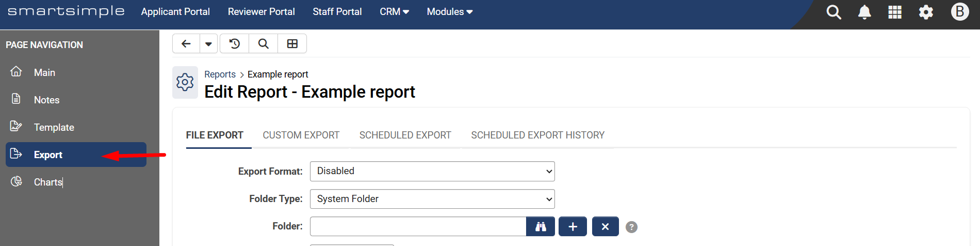This screenshot has height=246, width=980.
Task: Open the Scheduled Export History tab
Action: tap(537, 135)
